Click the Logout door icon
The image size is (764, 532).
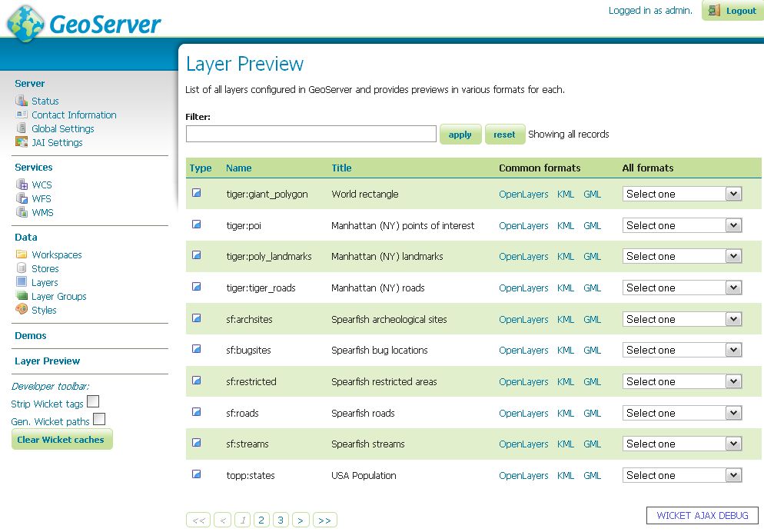[714, 10]
